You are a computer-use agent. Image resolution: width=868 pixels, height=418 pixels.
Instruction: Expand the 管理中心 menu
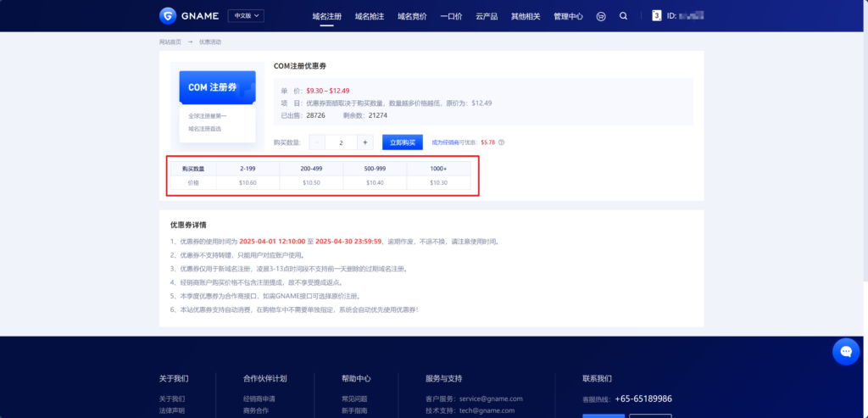coord(568,16)
